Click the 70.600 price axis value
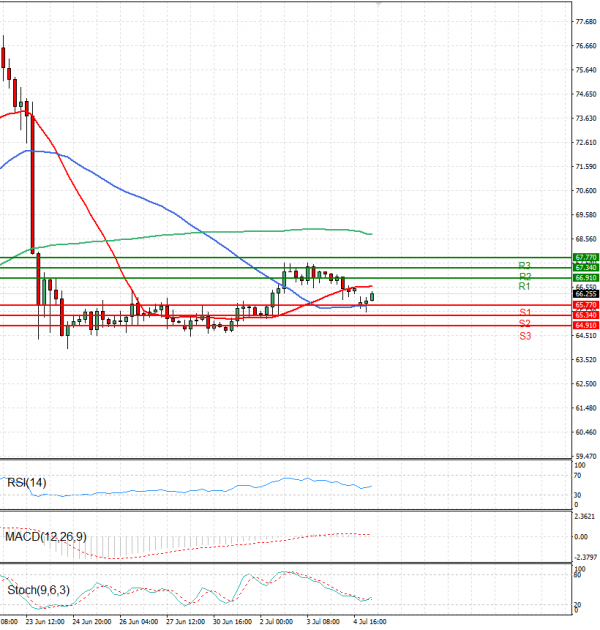The width and height of the screenshot is (600, 630). (x=586, y=190)
